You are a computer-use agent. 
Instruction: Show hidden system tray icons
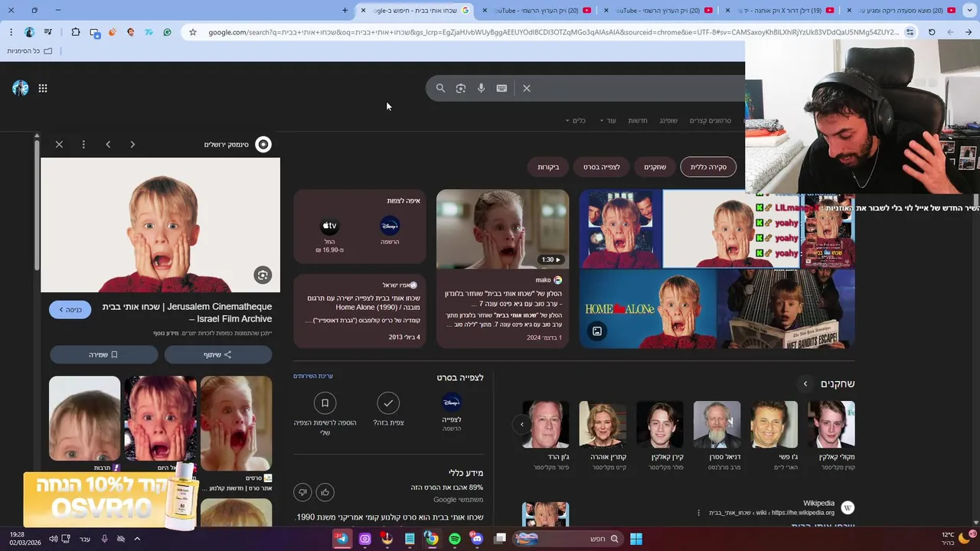pyautogui.click(x=137, y=539)
